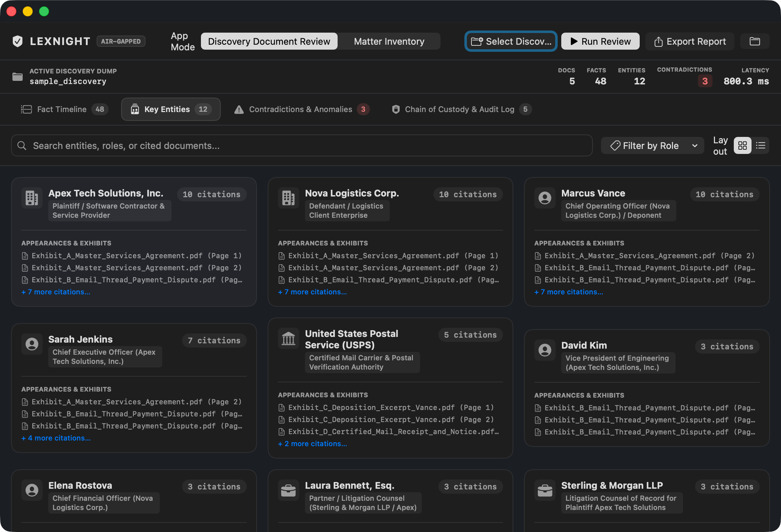Click the active discovery dump folder icon
The image size is (781, 532).
(17, 77)
